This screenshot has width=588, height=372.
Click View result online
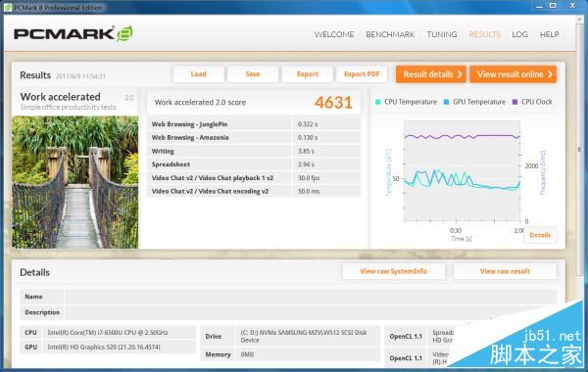click(x=513, y=74)
